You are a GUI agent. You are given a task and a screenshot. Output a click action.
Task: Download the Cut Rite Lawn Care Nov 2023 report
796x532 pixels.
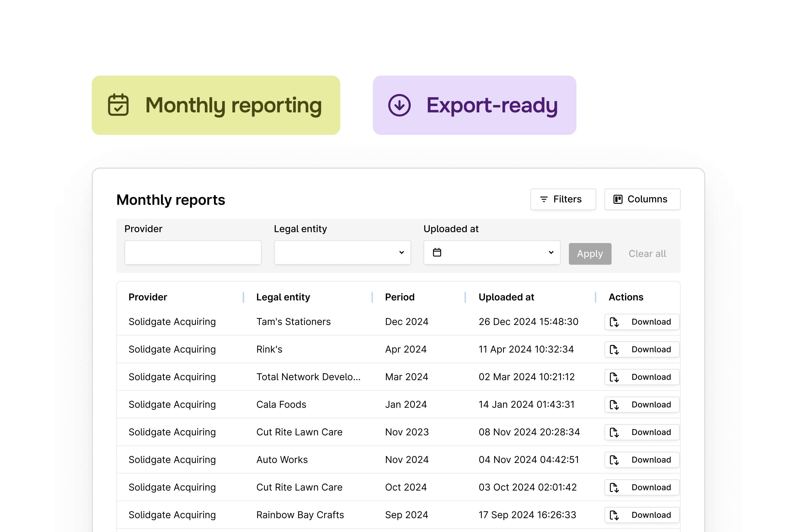coord(641,432)
